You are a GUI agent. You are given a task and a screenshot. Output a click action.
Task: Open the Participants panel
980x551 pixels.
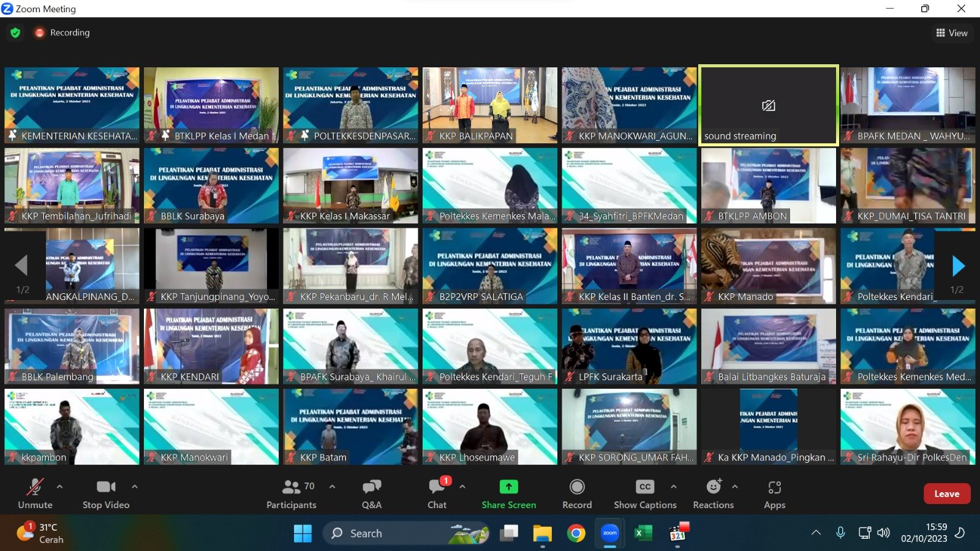[292, 493]
